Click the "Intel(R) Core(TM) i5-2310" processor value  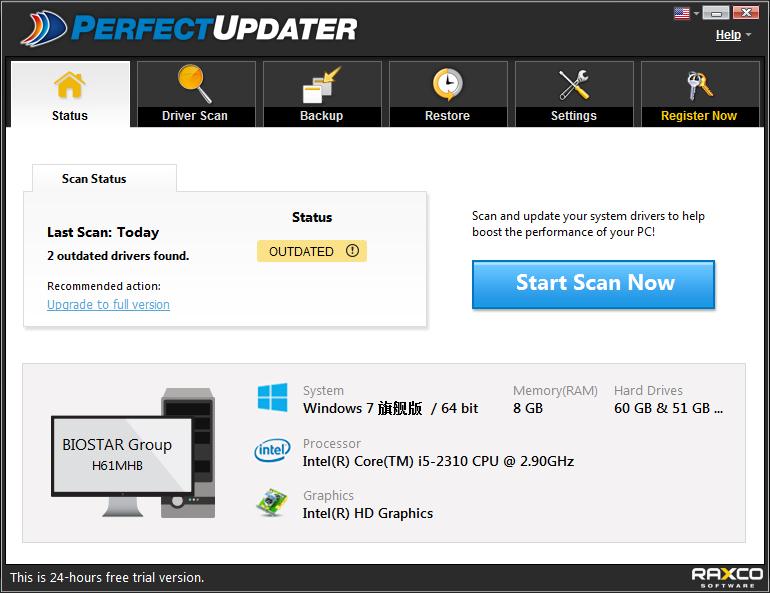pos(439,461)
